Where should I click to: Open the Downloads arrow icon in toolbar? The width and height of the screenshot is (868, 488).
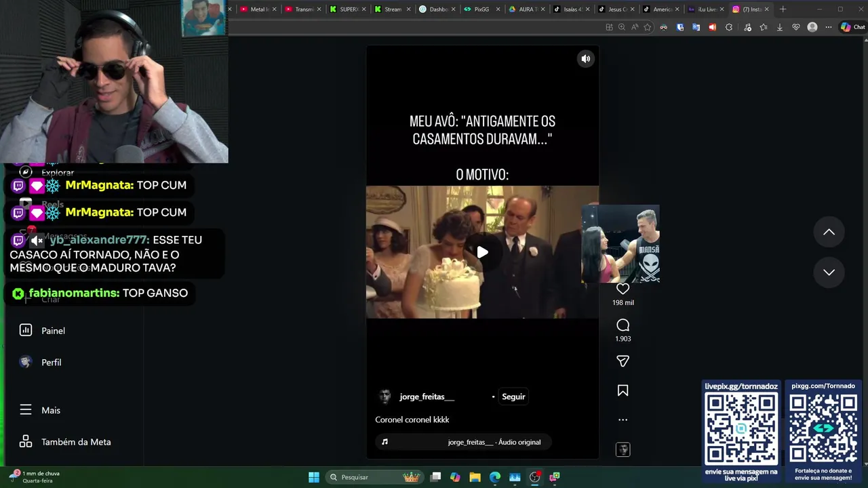coord(780,27)
